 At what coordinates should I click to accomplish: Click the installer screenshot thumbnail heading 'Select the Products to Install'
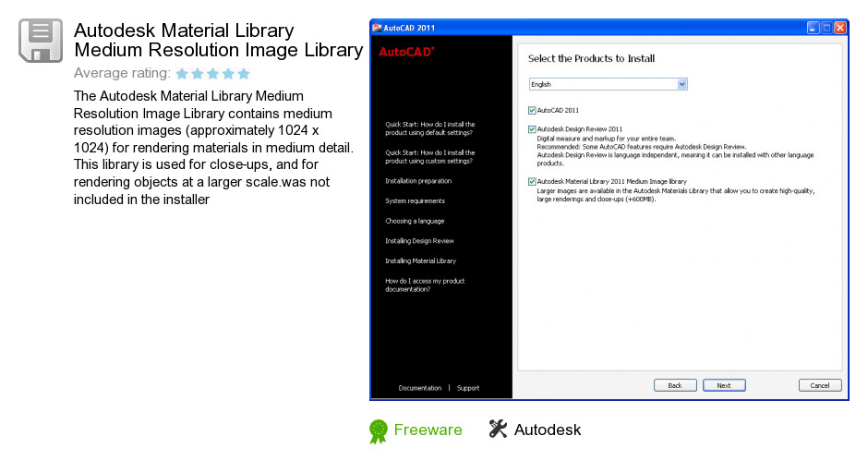click(x=591, y=58)
